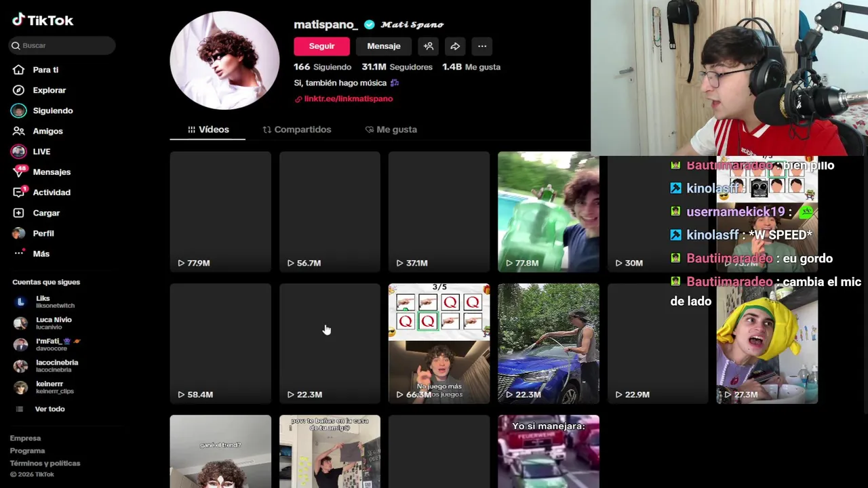Click the share arrow icon button
This screenshot has width=868, height=488.
(x=455, y=46)
